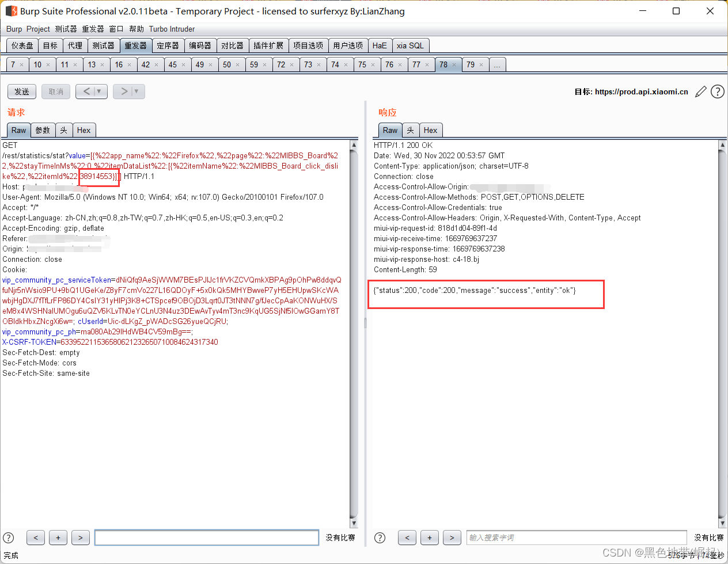Close repeater tab 10
The height and width of the screenshot is (564, 728).
(48, 65)
